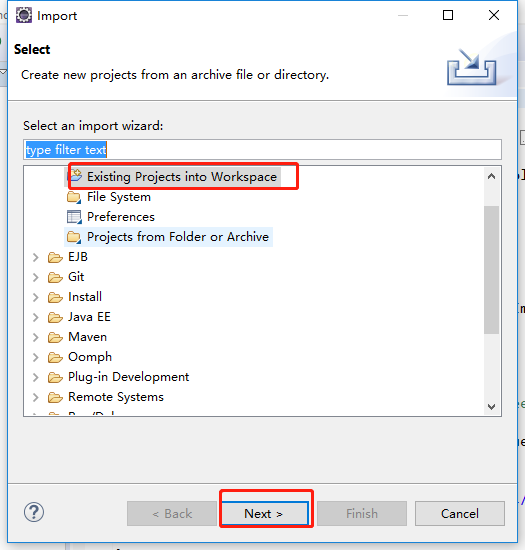Click the scroll up arrow of wizard list
This screenshot has height=550, width=525.
[491, 176]
